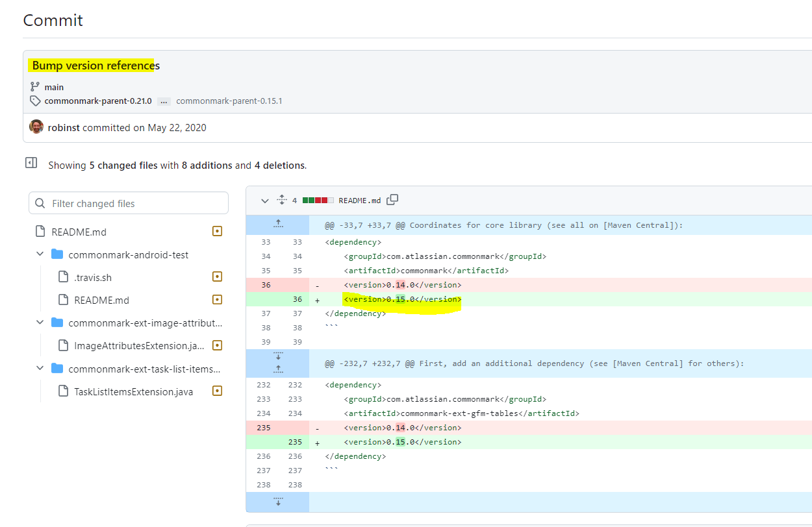Viewport: 812px width, 527px height.
Task: Expand lines above the line 33 hunk
Action: point(278,225)
